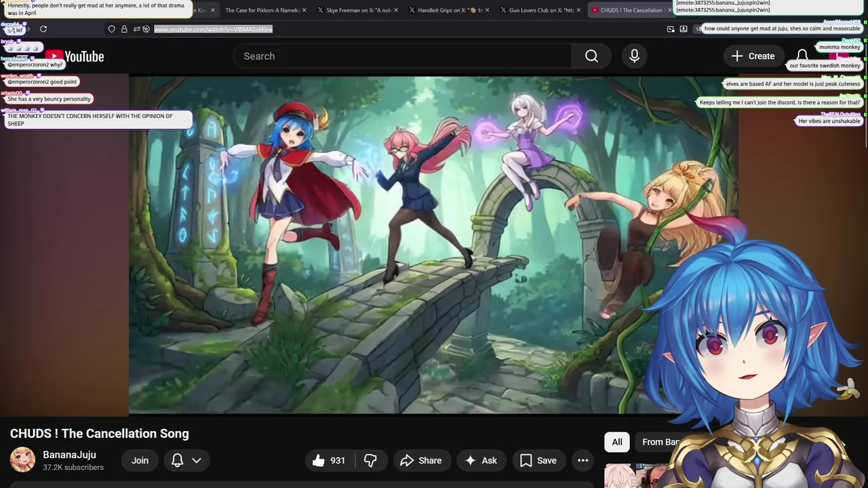Image resolution: width=868 pixels, height=488 pixels.
Task: Close the Gun Lovers Club tab
Action: (x=578, y=10)
